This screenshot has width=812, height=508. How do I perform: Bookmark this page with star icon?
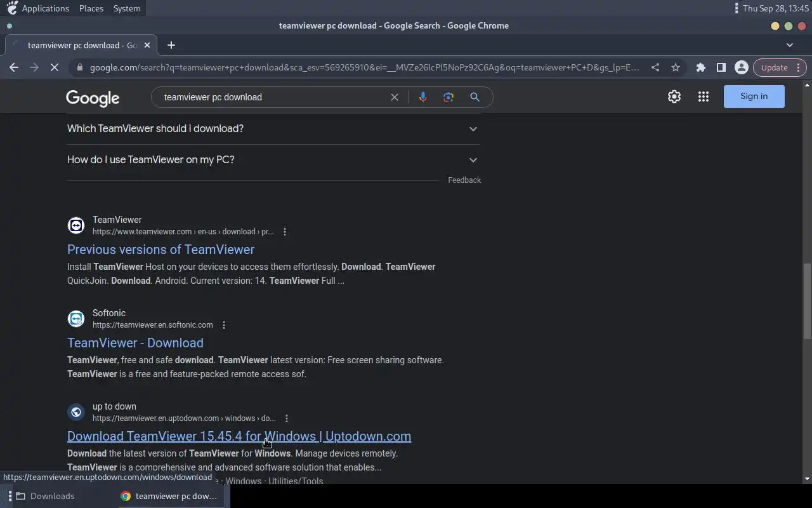676,67
